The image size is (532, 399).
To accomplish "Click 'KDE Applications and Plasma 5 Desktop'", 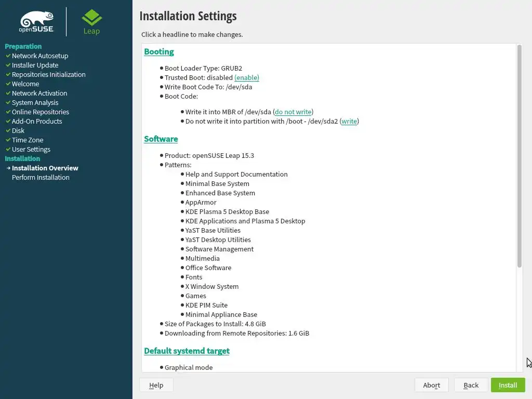I will [x=245, y=221].
